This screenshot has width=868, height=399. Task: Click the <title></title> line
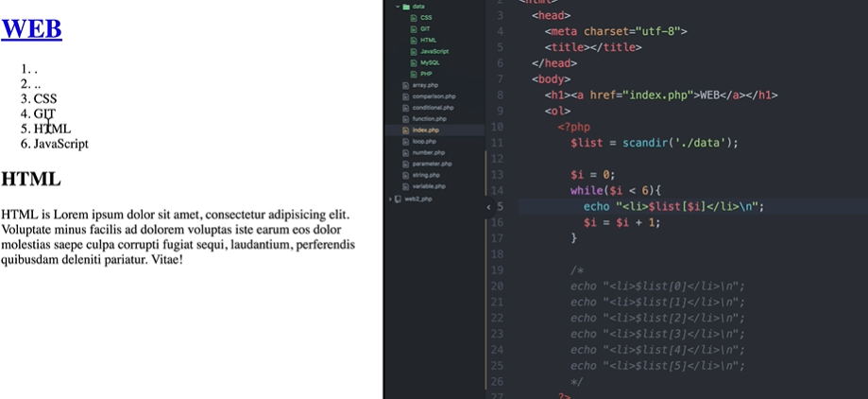tap(593, 47)
